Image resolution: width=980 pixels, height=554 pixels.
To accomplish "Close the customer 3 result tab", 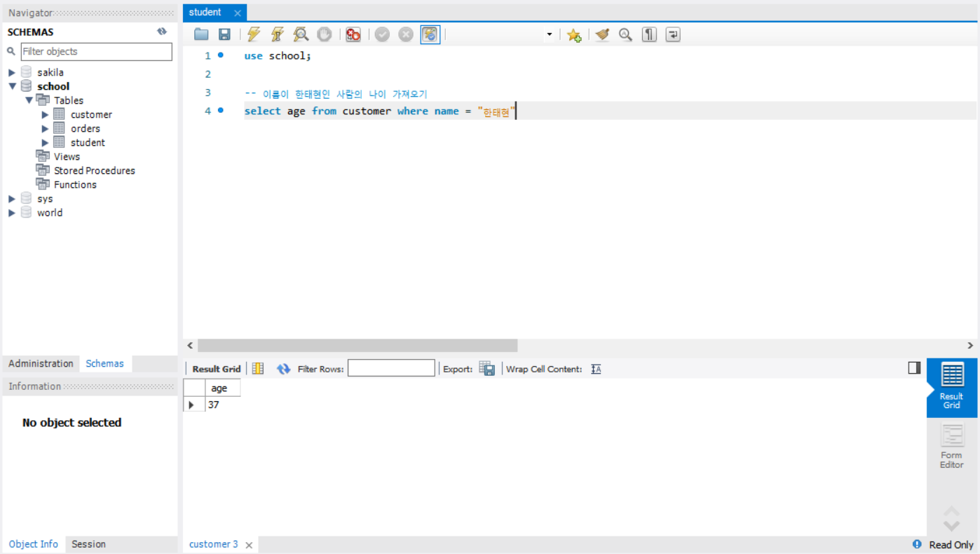I will [x=249, y=545].
